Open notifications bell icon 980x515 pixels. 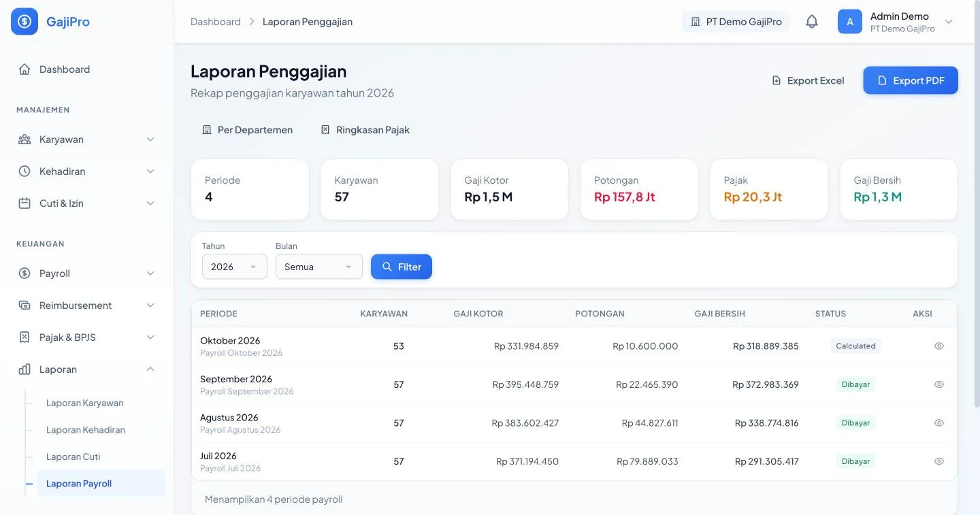coord(812,22)
